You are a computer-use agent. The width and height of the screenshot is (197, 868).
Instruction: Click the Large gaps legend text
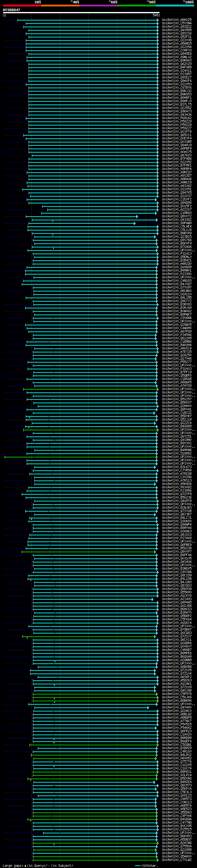(x=38, y=866)
